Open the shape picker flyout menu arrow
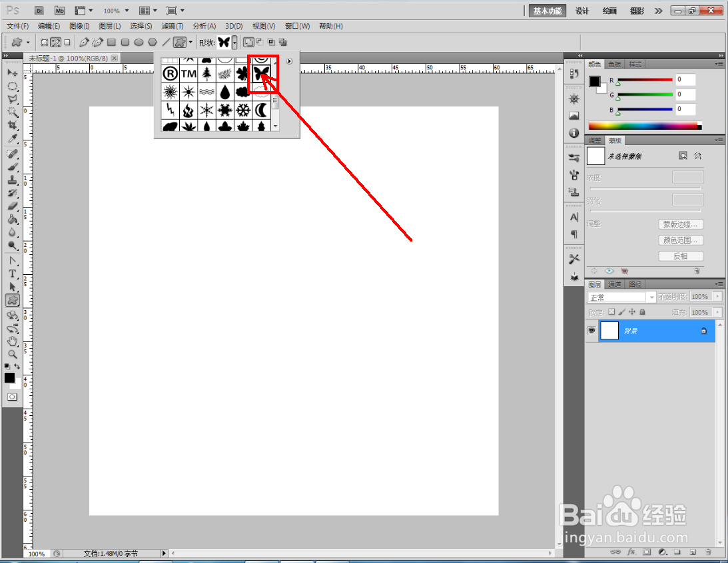728x563 pixels. tap(289, 61)
